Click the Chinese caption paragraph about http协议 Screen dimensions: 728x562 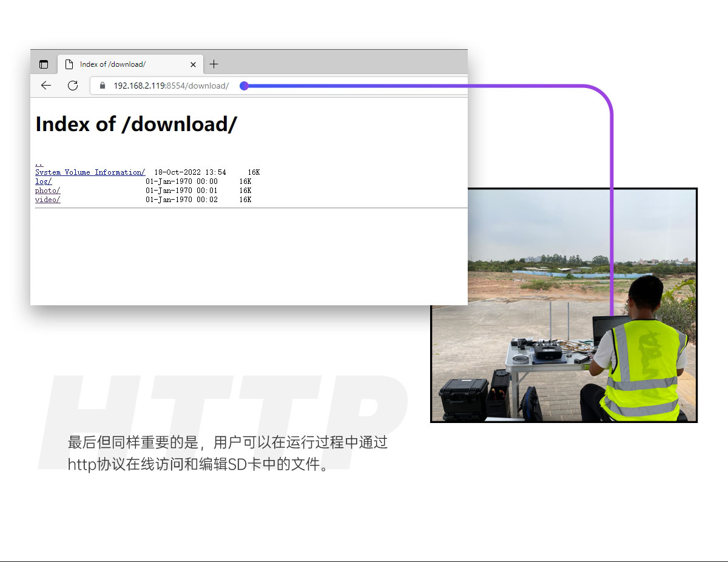tap(227, 453)
